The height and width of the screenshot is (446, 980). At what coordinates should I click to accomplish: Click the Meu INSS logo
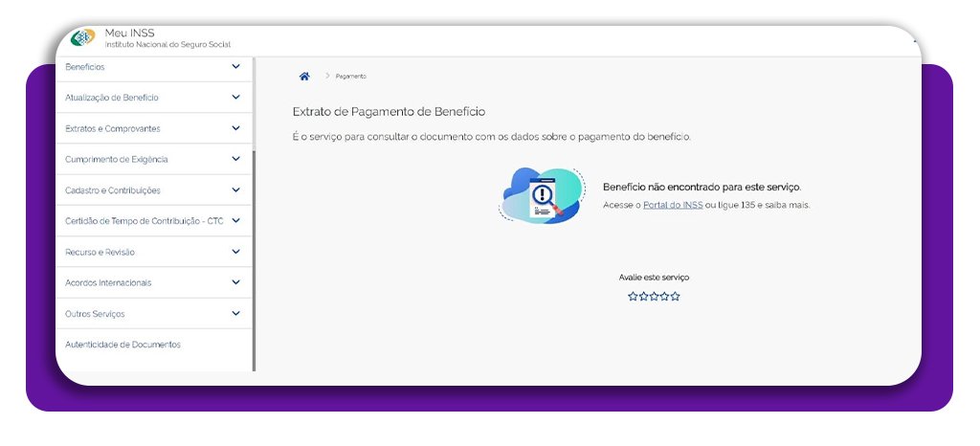[83, 38]
